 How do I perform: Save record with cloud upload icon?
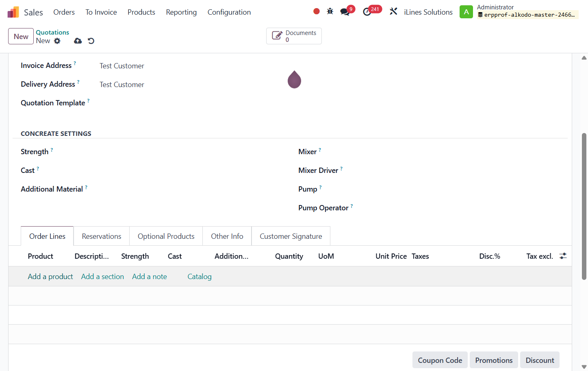78,41
